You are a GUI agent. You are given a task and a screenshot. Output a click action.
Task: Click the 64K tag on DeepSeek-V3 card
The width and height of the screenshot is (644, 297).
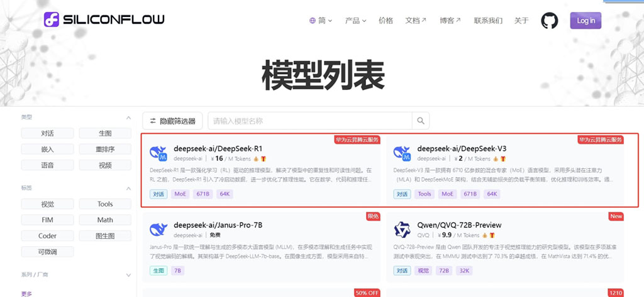pyautogui.click(x=492, y=194)
